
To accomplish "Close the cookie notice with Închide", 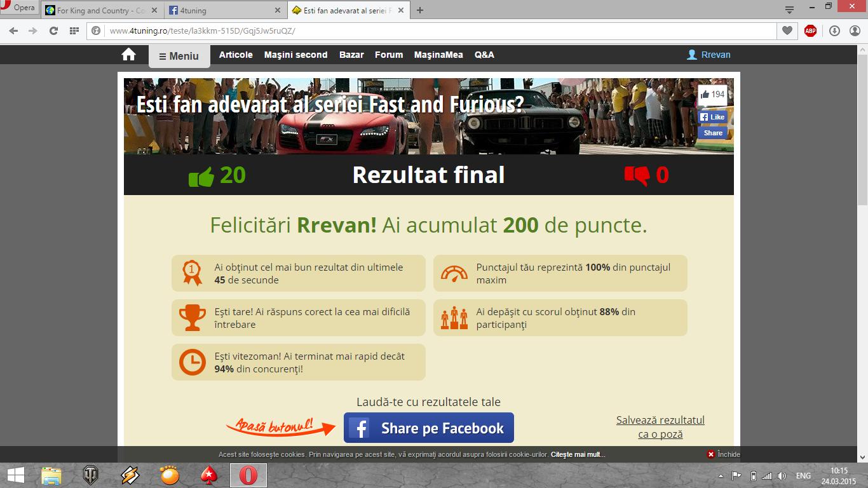I will [x=724, y=454].
